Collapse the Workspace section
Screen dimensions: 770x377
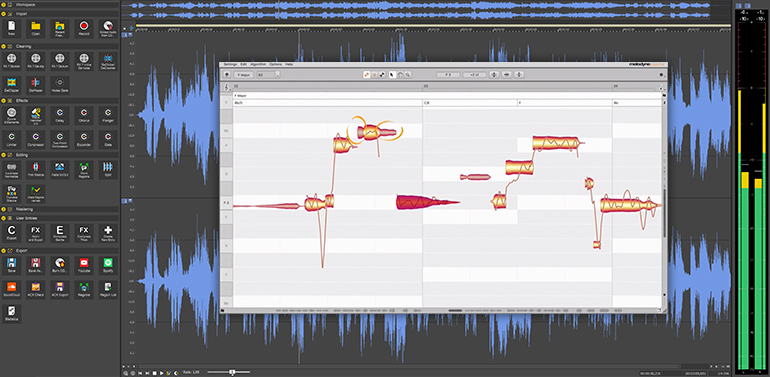click(3, 4)
